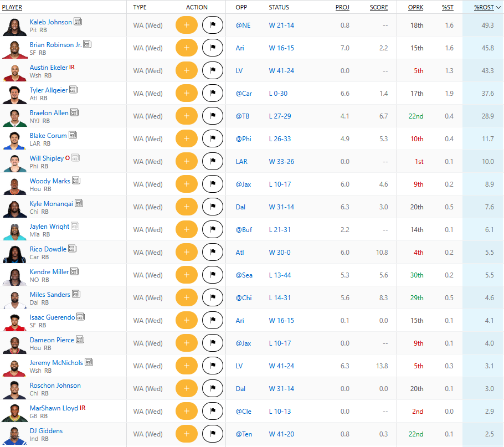This screenshot has width=504, height=447.
Task: Open the L 10-13 game status link
Action: point(280,412)
